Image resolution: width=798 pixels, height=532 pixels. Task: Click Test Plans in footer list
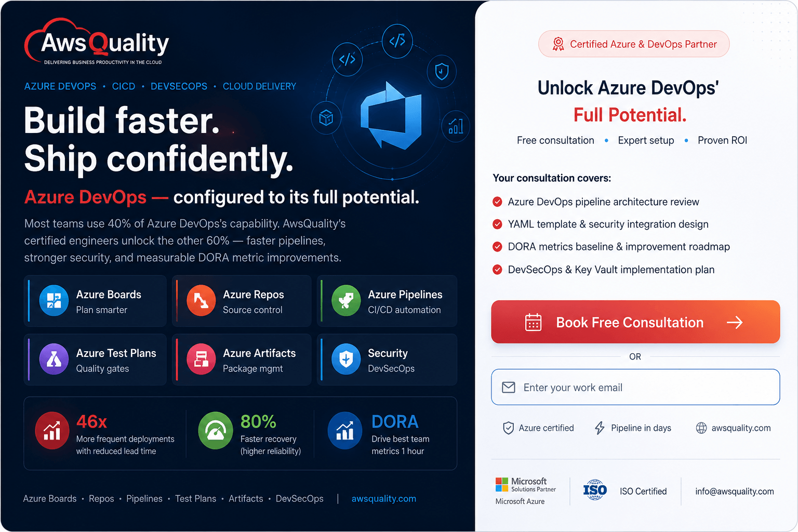(195, 499)
